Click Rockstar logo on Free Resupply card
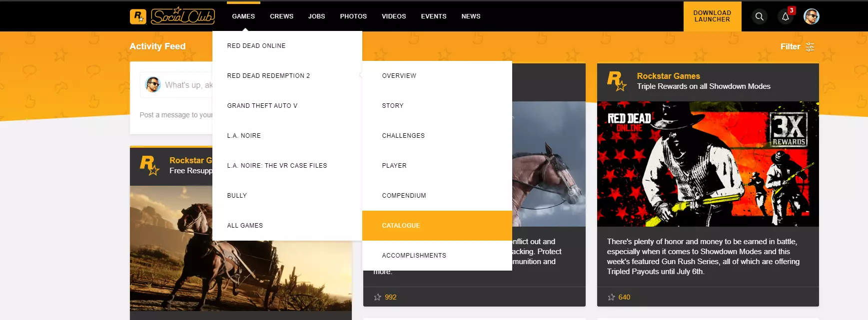The height and width of the screenshot is (320, 868). [x=149, y=165]
